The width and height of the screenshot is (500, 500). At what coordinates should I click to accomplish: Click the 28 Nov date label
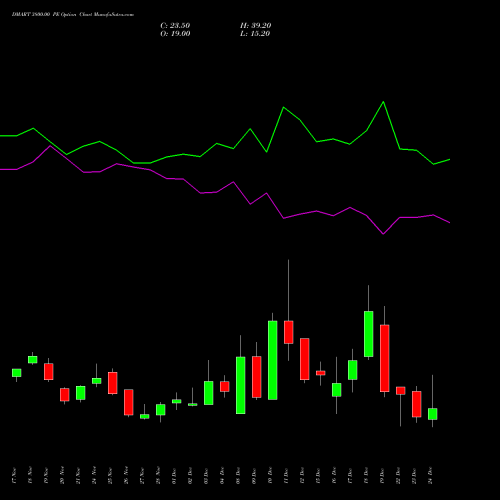coord(158,476)
